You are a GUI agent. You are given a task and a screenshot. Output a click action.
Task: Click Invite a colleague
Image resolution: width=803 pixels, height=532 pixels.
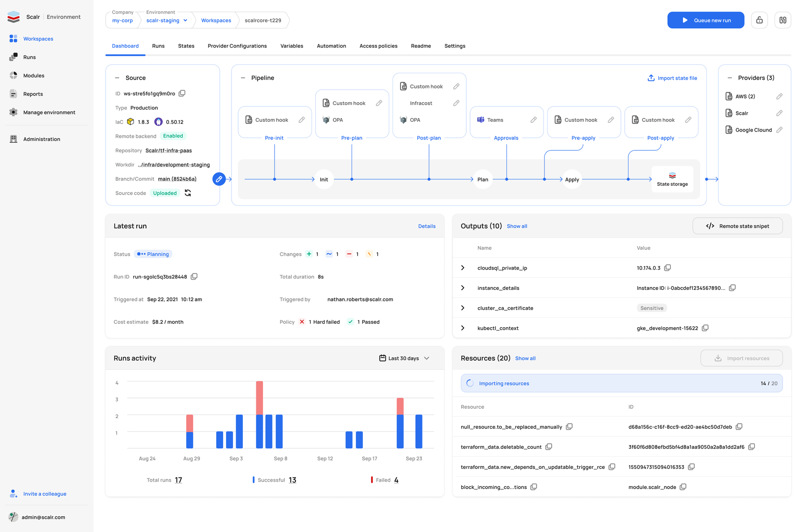coord(38,494)
